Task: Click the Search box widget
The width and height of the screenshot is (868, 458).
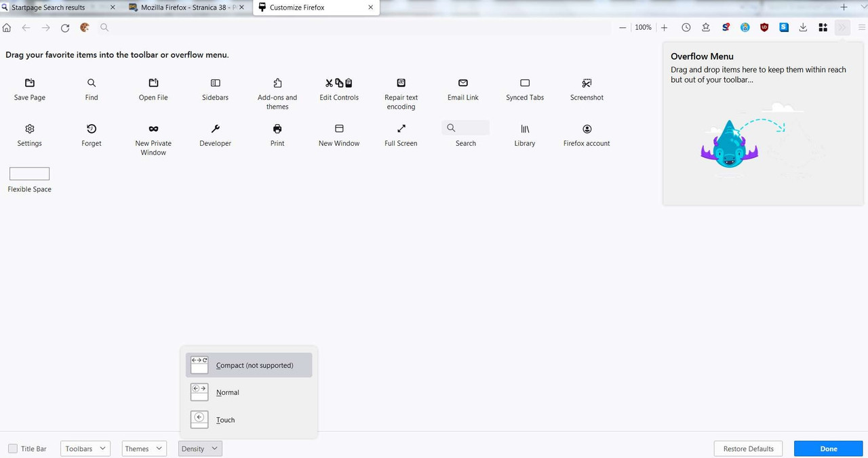Action: (465, 128)
